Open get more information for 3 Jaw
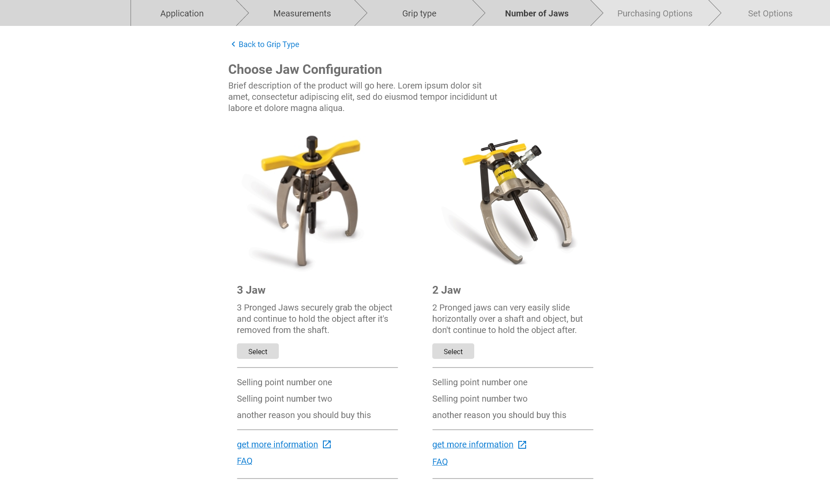 point(277,444)
